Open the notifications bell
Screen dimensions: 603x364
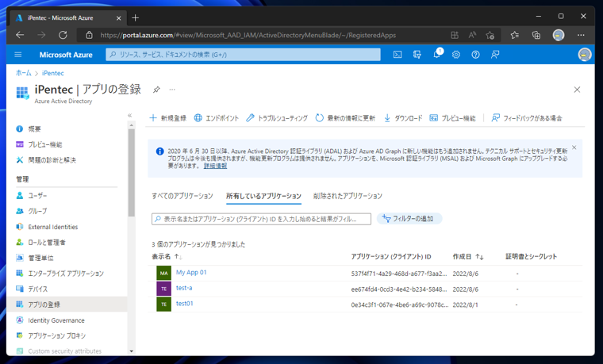[x=437, y=54]
